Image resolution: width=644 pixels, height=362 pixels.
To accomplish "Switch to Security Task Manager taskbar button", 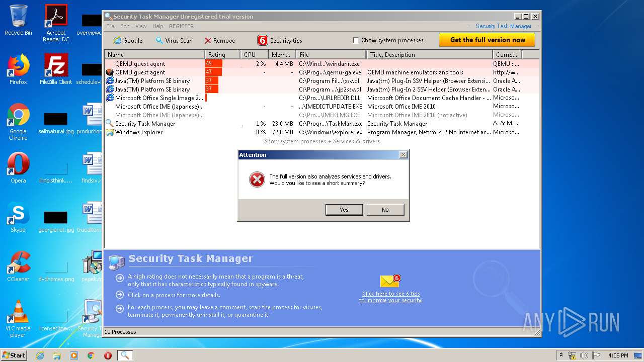I will (x=125, y=355).
